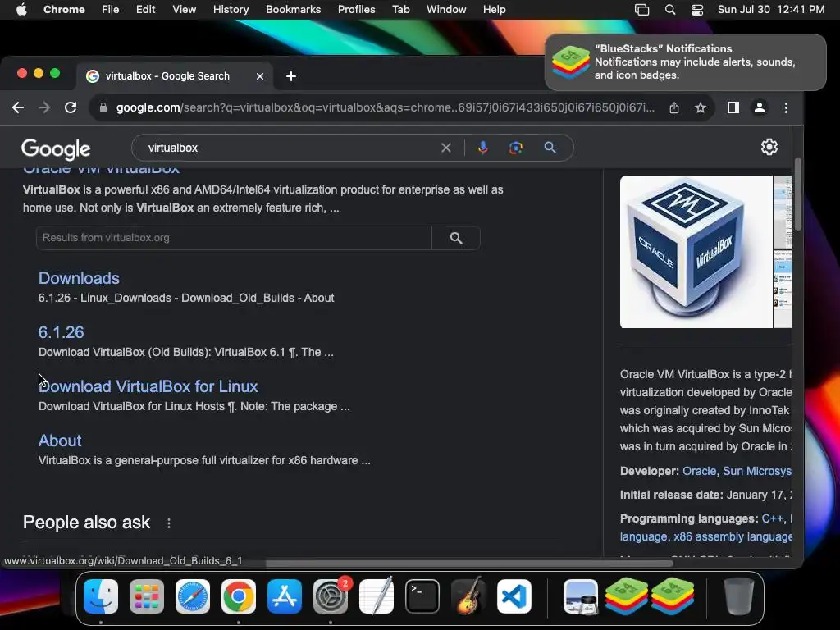The image size is (840, 630).
Task: Open Spotlight search in menu bar
Action: click(669, 10)
